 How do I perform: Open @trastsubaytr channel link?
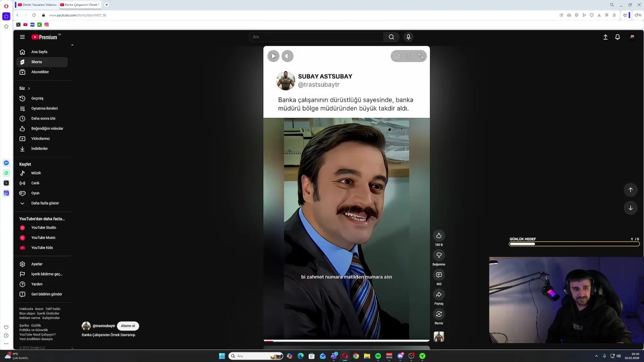(x=104, y=326)
